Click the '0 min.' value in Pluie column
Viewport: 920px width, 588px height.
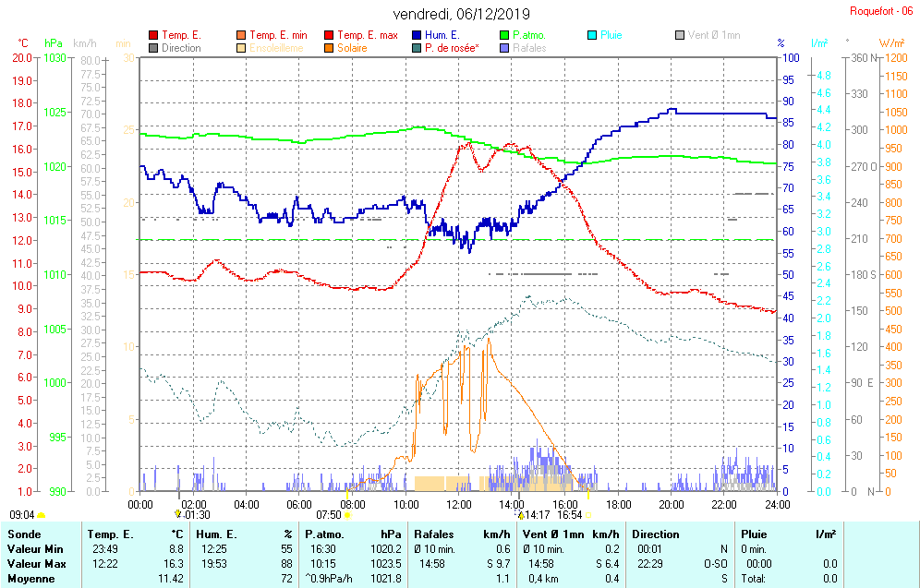(754, 549)
